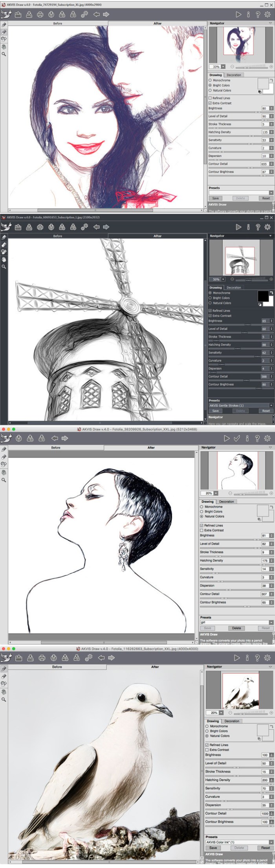Viewport: 275px width, 868px height.
Task: Click the Run (play) icon in the windmill window
Action: click(x=238, y=227)
